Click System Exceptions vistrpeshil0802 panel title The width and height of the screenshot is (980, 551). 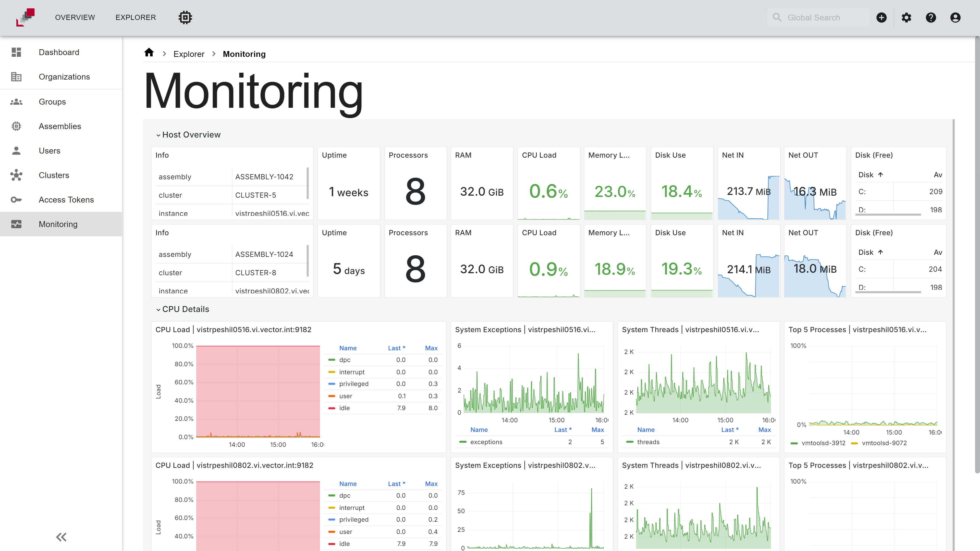click(x=525, y=466)
